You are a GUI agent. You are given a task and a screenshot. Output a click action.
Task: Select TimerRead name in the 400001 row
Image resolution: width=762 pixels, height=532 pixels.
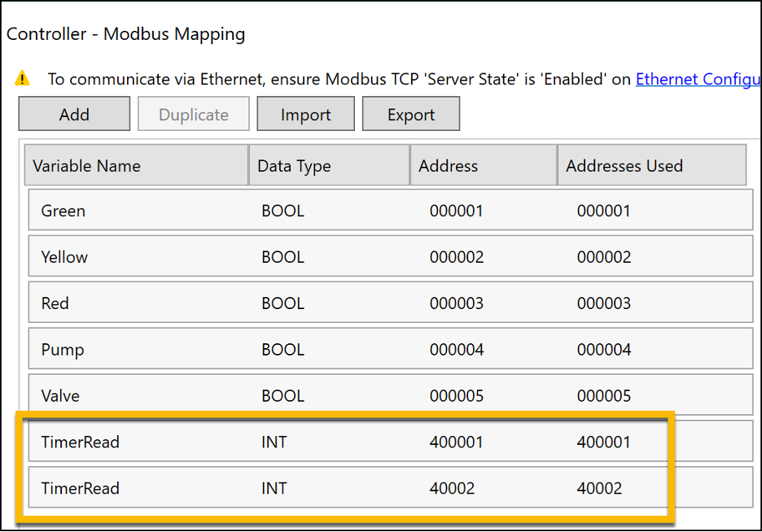(81, 443)
